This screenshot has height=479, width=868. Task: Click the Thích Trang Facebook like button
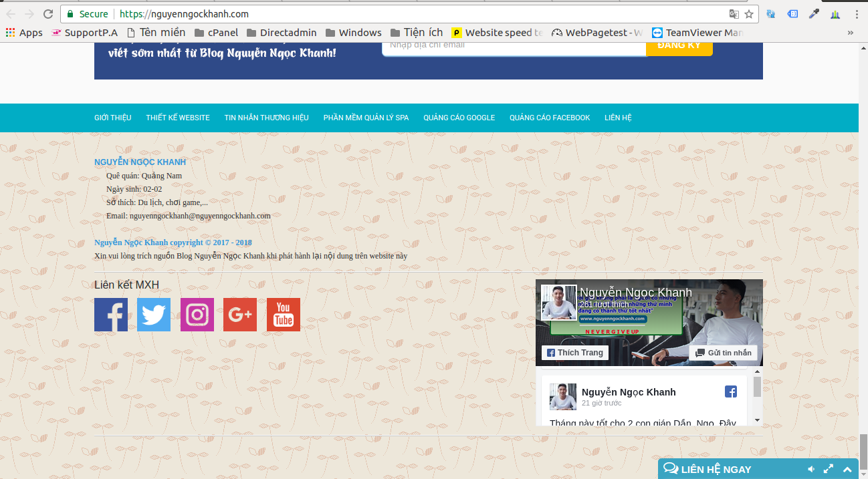575,353
